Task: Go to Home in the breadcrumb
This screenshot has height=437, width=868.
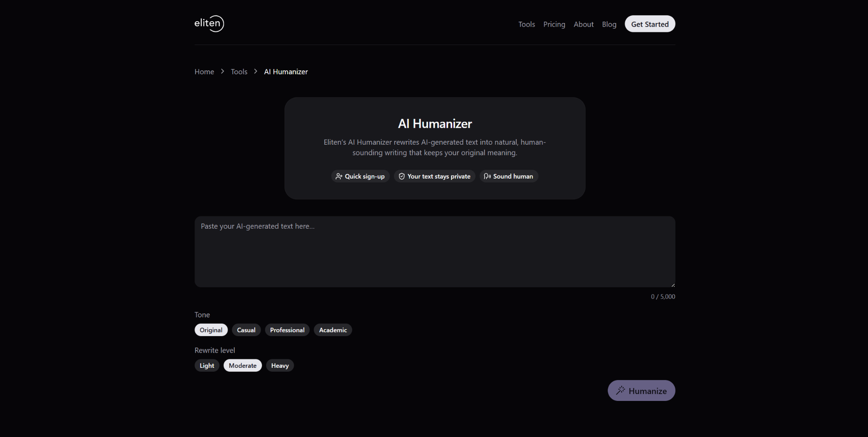Action: (x=204, y=72)
